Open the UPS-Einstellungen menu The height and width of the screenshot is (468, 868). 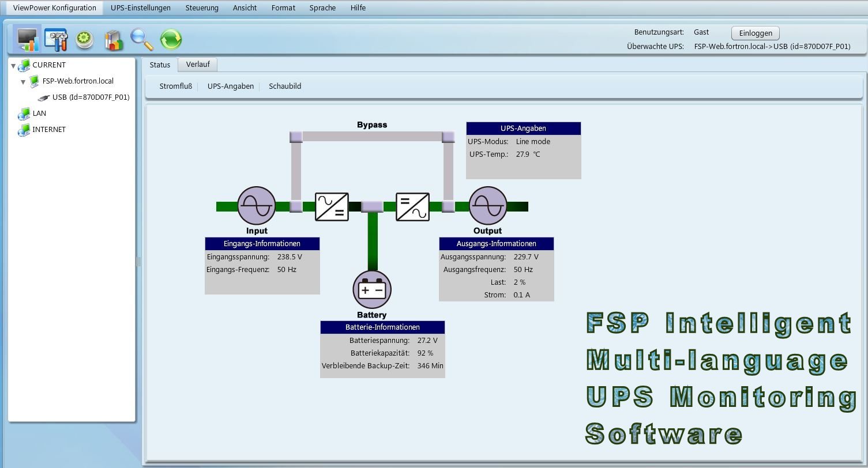pos(141,8)
